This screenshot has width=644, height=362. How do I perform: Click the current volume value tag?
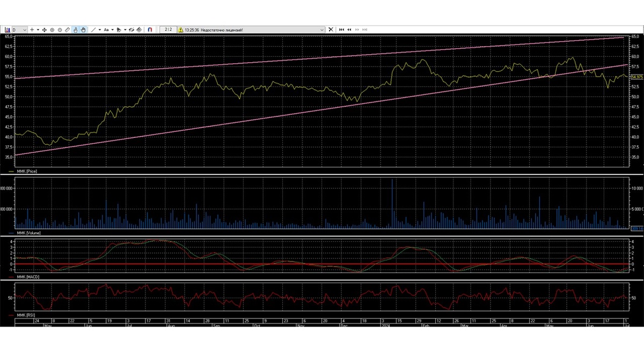(x=636, y=229)
